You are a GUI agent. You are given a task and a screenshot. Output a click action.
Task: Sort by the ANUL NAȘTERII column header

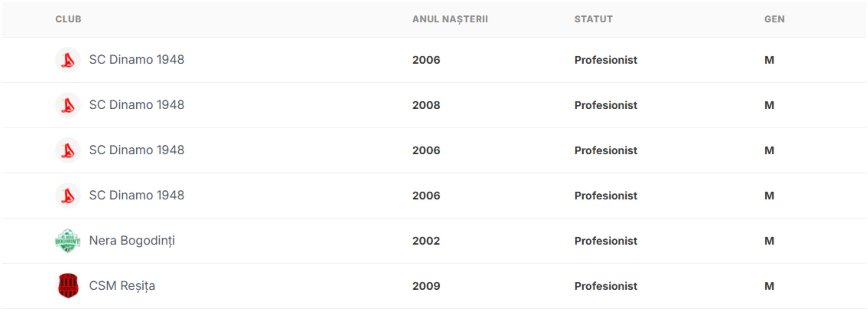point(450,19)
